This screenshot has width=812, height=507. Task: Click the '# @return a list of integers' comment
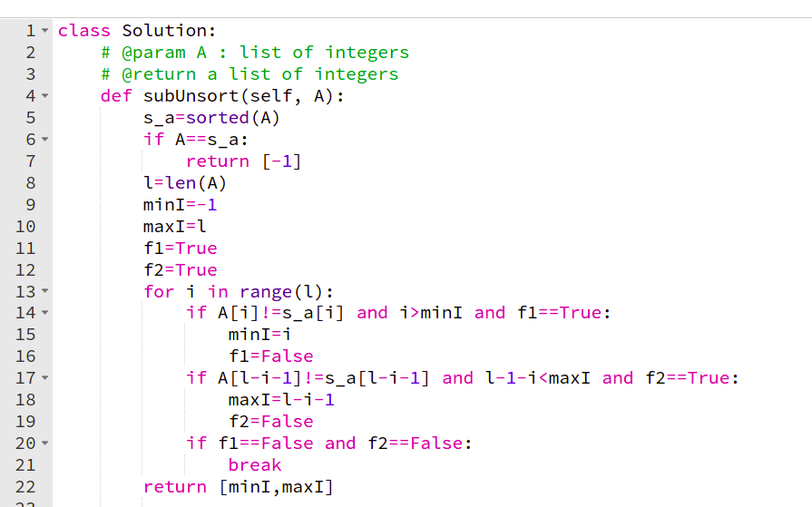(x=249, y=74)
